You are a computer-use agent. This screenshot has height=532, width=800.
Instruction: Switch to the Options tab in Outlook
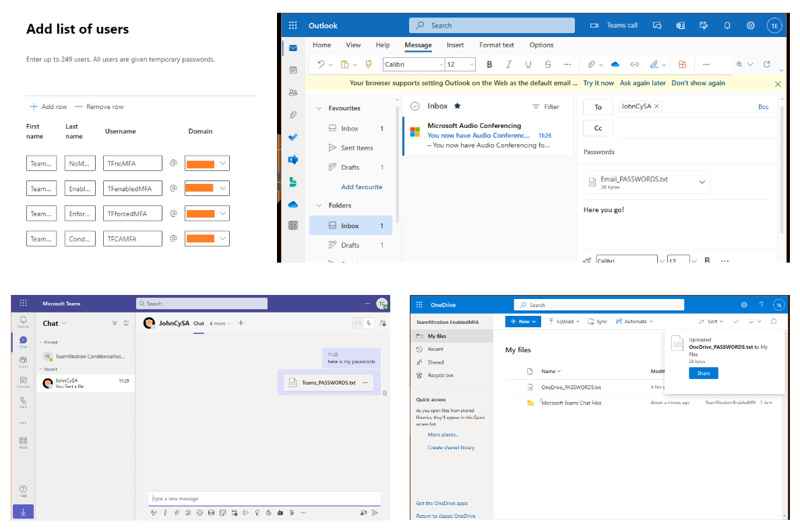pos(541,45)
